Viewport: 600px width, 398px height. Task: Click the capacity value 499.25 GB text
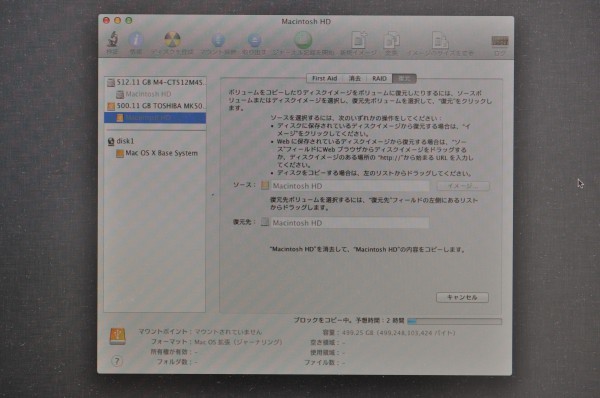(x=398, y=333)
